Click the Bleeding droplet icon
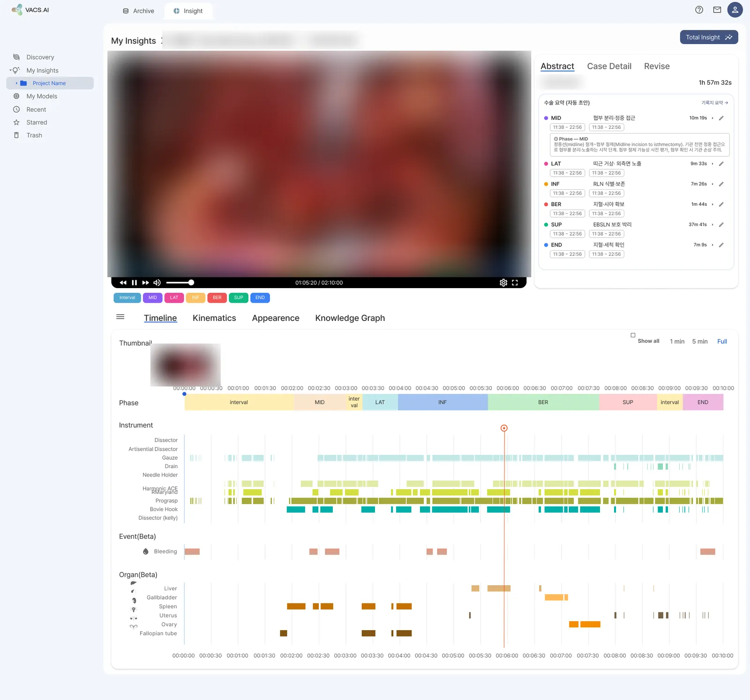 (x=146, y=551)
